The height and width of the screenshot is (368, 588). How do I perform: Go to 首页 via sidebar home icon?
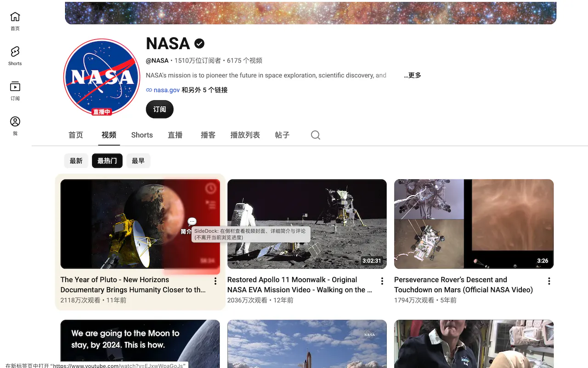point(15,21)
